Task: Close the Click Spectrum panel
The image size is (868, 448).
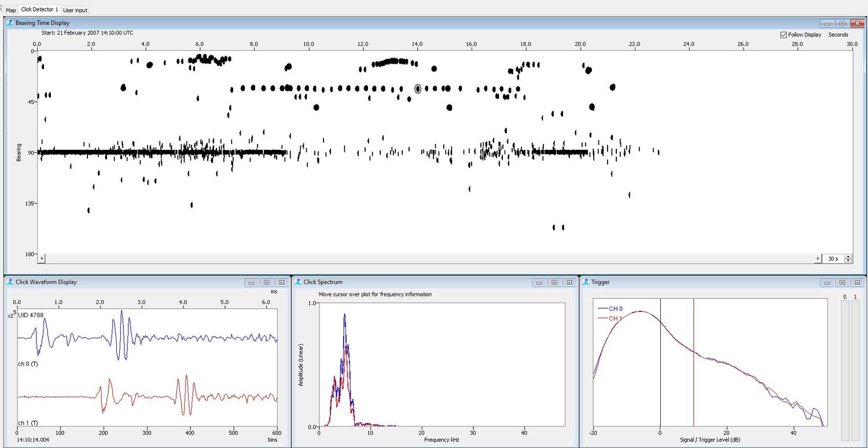Action: point(569,283)
